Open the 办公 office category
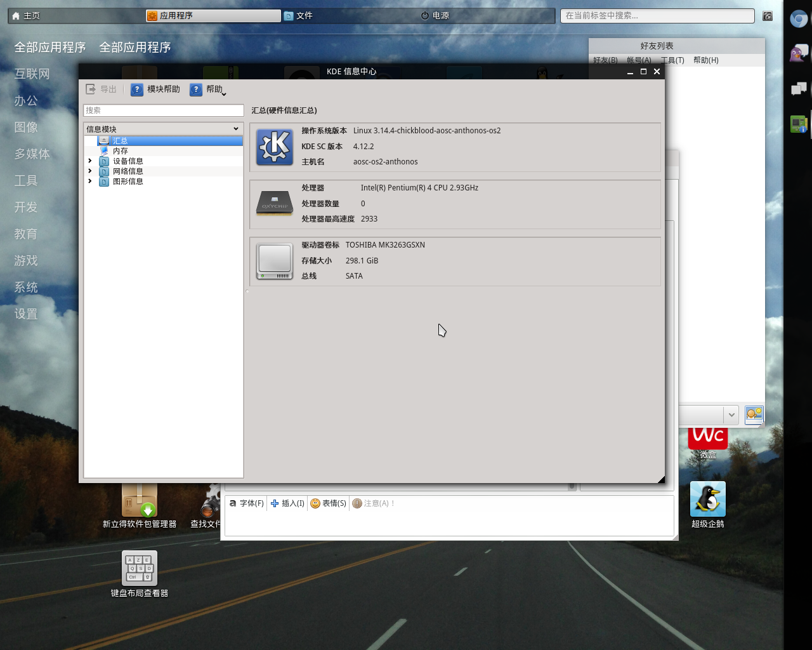This screenshot has width=812, height=650. [x=26, y=101]
